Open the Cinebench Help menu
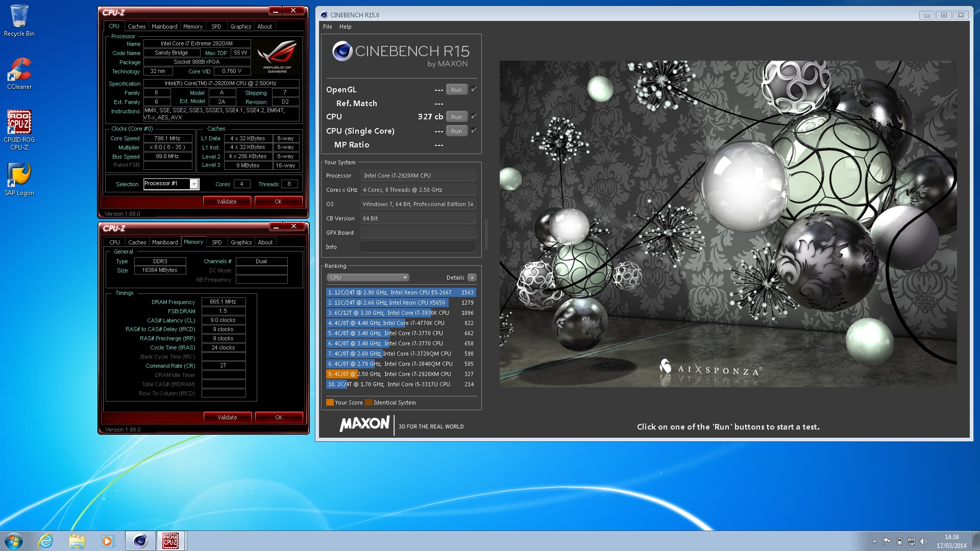980x551 pixels. point(346,27)
